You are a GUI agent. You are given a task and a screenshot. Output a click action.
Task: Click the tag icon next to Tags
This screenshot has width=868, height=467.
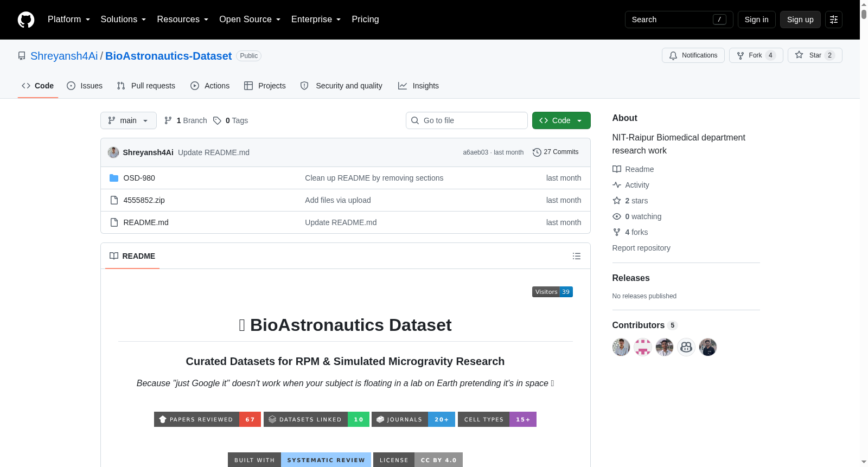pos(217,120)
